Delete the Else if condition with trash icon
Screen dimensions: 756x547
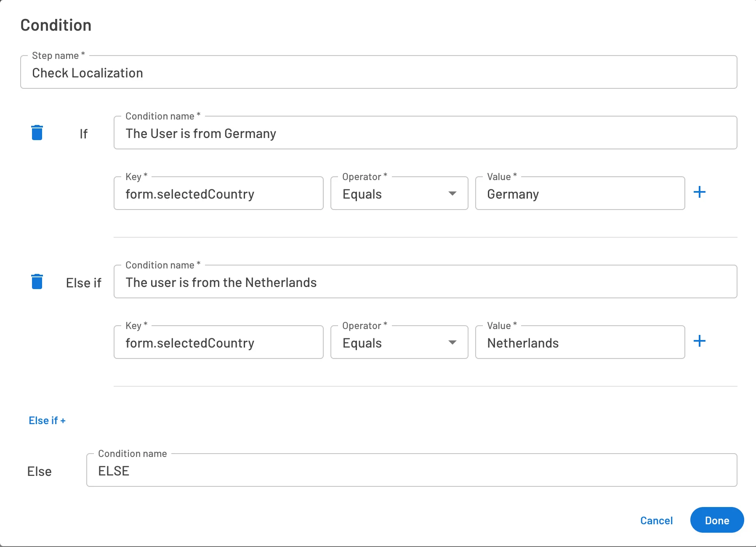point(37,281)
